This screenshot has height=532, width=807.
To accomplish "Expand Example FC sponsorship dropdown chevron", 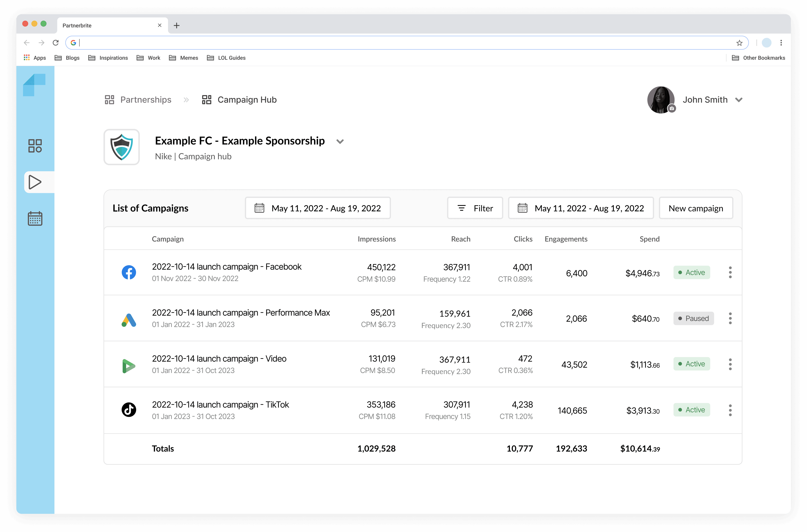I will 340,142.
